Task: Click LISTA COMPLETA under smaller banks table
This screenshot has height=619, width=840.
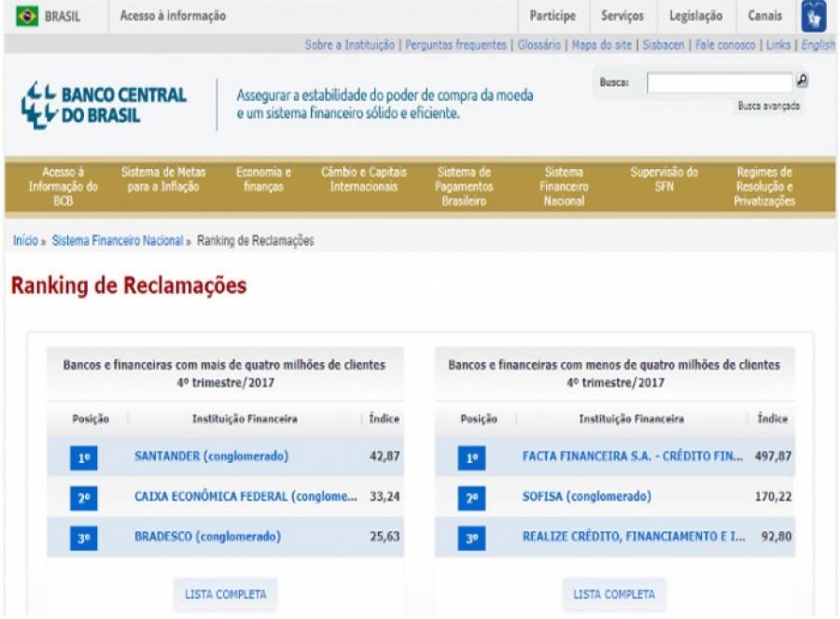Action: (614, 595)
